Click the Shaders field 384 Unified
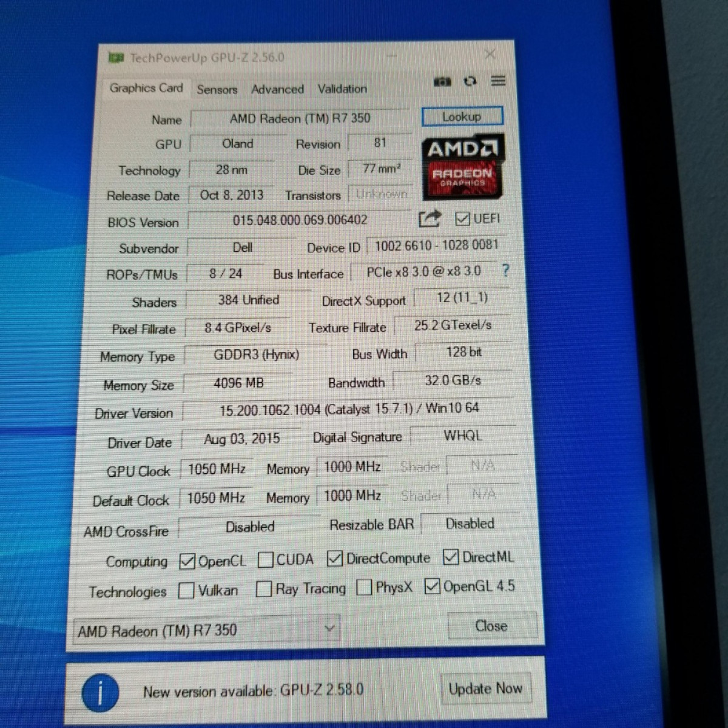 [248, 300]
